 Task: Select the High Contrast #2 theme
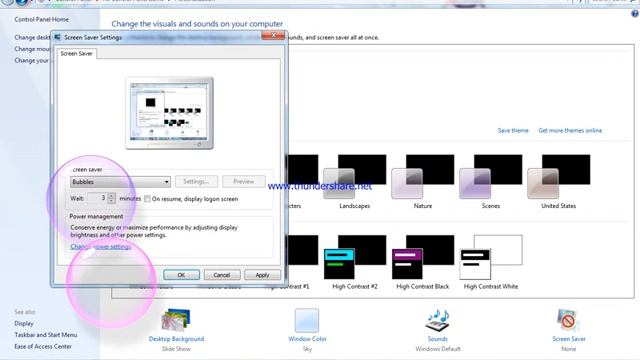(355, 262)
